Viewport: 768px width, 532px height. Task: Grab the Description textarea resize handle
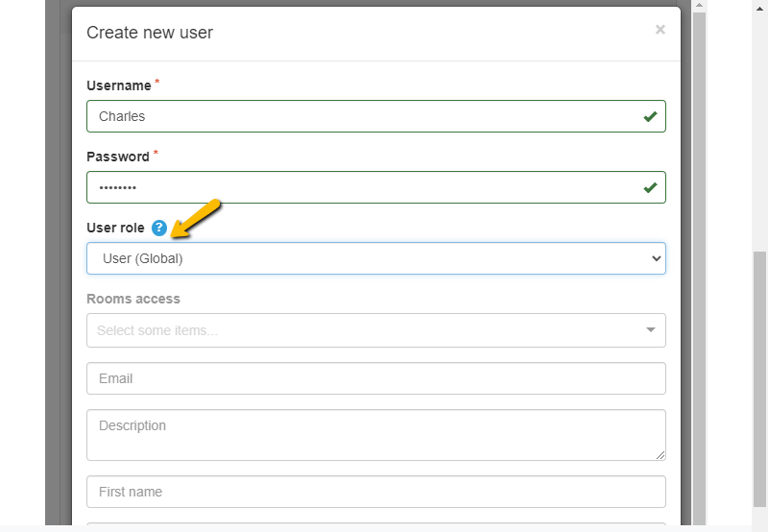660,455
